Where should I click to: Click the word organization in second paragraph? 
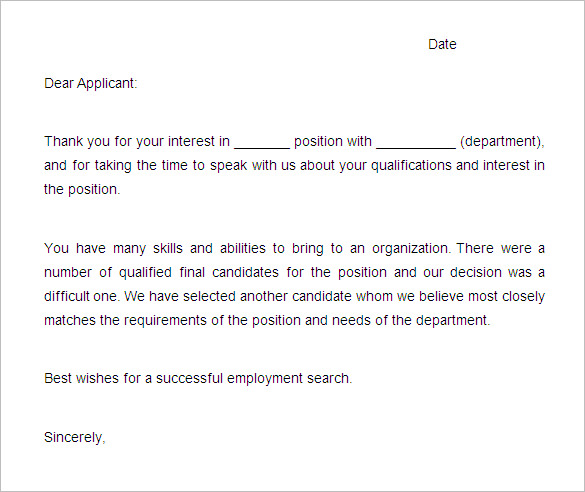[412, 248]
